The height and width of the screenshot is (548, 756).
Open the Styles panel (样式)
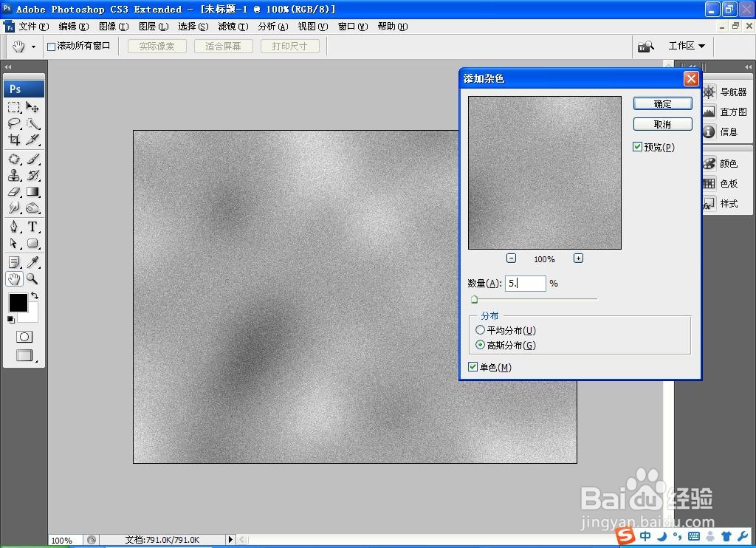[720, 204]
